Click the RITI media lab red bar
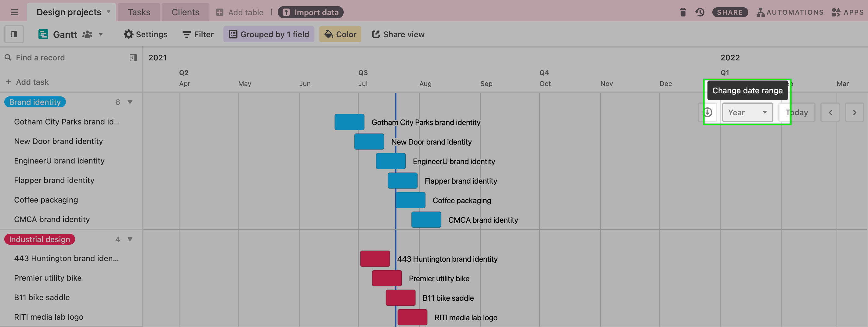 pos(412,317)
